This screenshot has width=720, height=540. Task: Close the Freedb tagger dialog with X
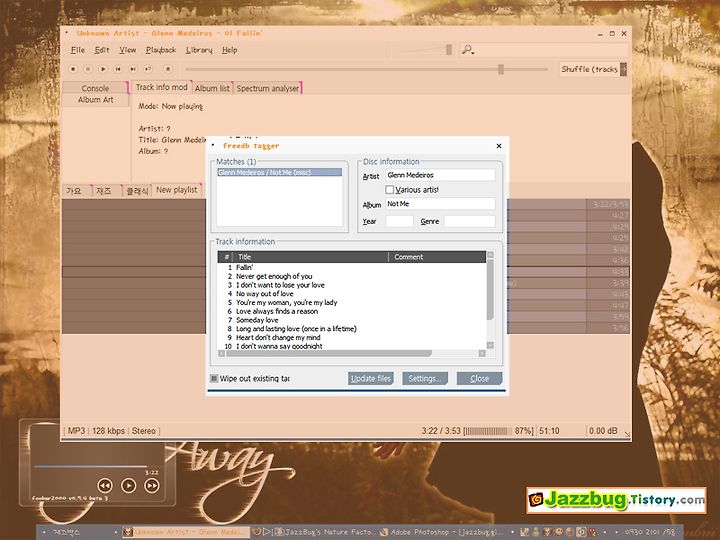[x=499, y=146]
